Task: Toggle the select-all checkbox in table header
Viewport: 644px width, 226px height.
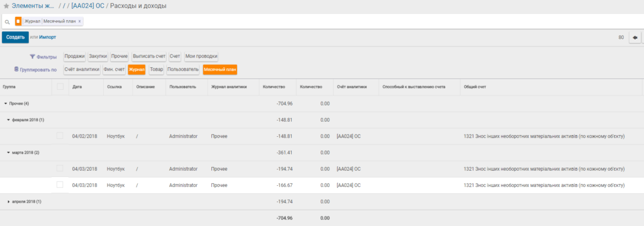Action: 60,87
